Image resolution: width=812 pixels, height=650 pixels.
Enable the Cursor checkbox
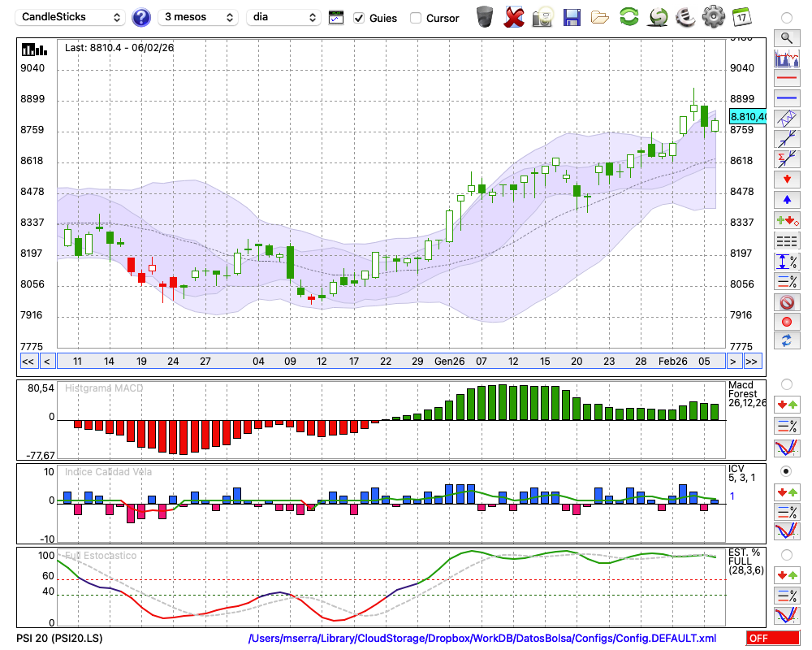coord(416,18)
